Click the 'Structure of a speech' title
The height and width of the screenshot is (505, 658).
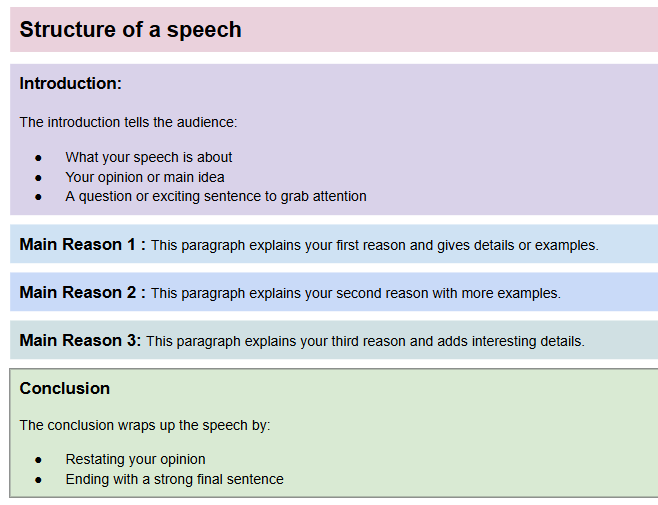point(131,30)
